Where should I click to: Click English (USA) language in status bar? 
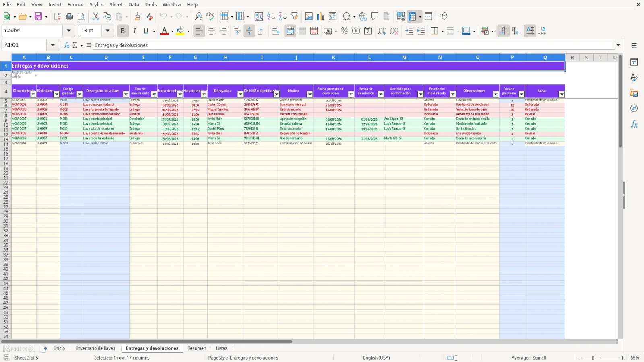(x=376, y=358)
